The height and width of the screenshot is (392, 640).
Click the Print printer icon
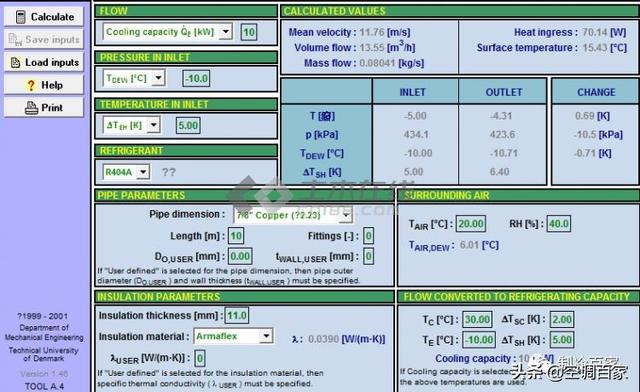[x=31, y=108]
